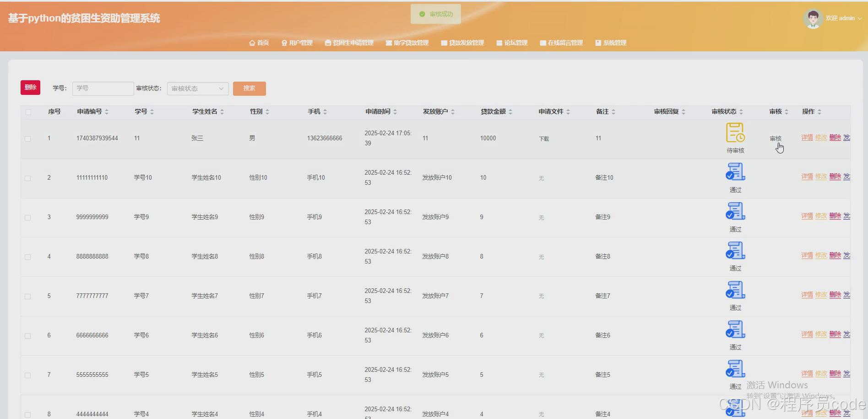Click the 通过 status icon for 学号9 row

[x=735, y=211]
